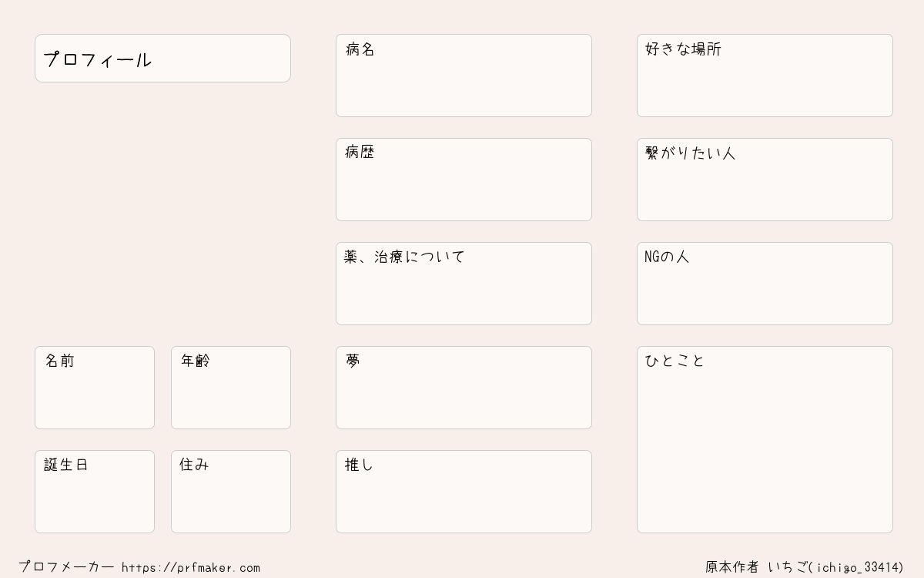924x578 pixels.
Task: Select the 病歴 field
Action: pos(464,180)
